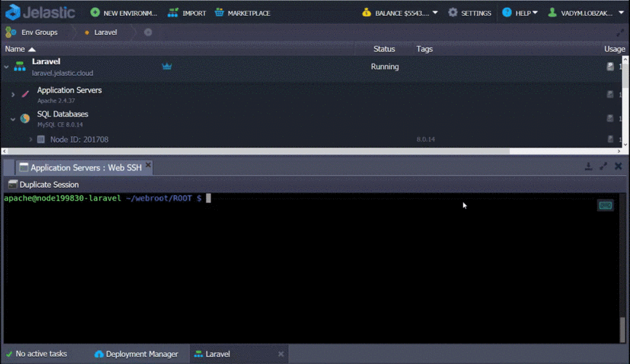
Task: Close the Web SSH tab
Action: (x=148, y=165)
